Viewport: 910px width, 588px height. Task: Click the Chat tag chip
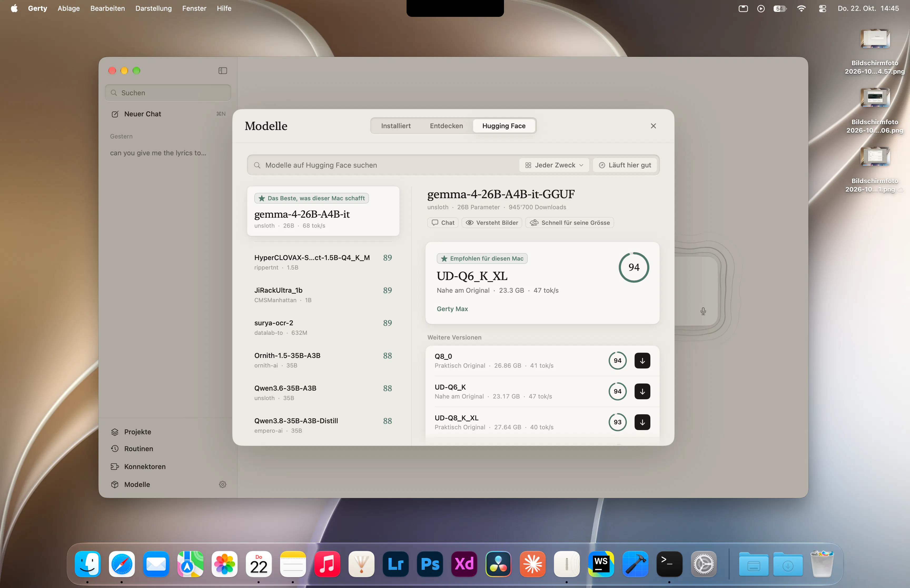point(443,223)
